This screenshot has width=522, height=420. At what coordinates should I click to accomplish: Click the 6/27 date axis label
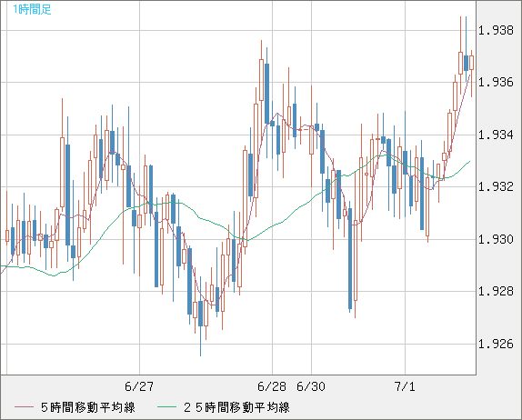pyautogui.click(x=139, y=386)
